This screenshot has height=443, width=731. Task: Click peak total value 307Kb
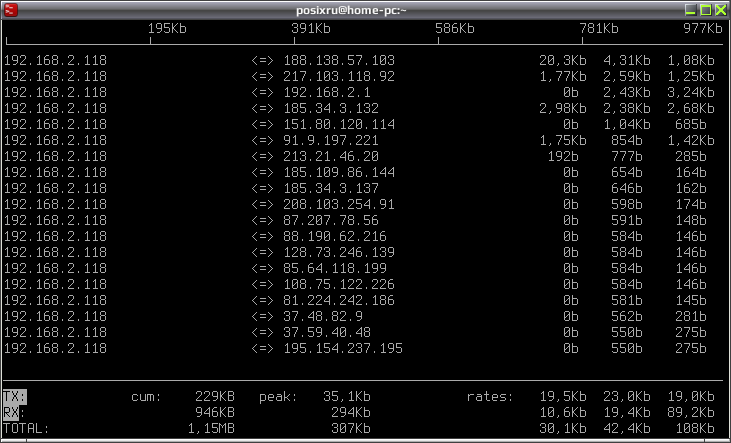tap(351, 429)
